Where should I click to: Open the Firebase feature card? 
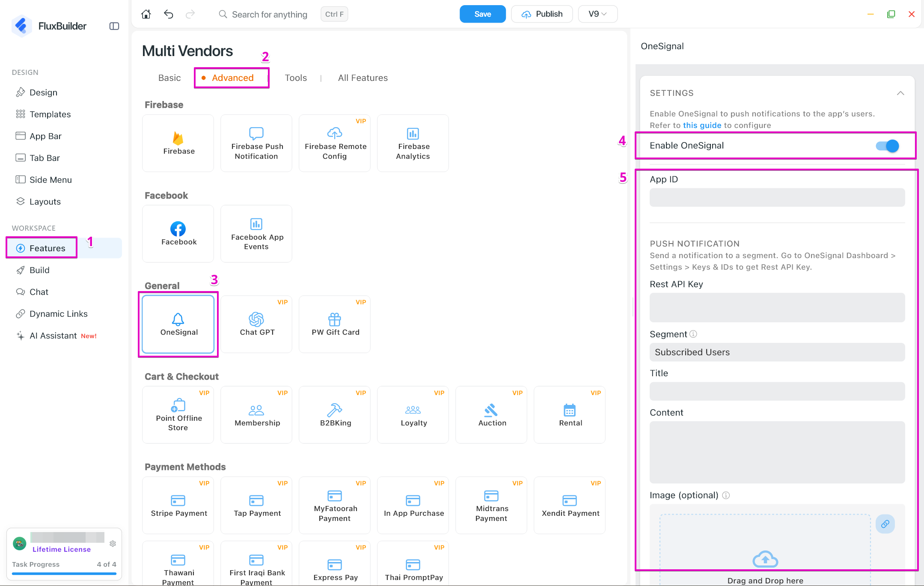point(178,143)
